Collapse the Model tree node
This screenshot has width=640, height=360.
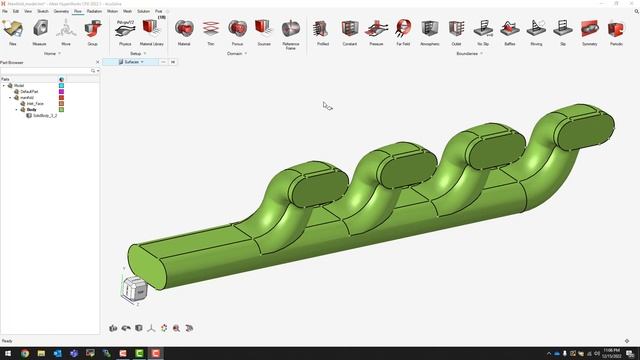click(x=4, y=86)
